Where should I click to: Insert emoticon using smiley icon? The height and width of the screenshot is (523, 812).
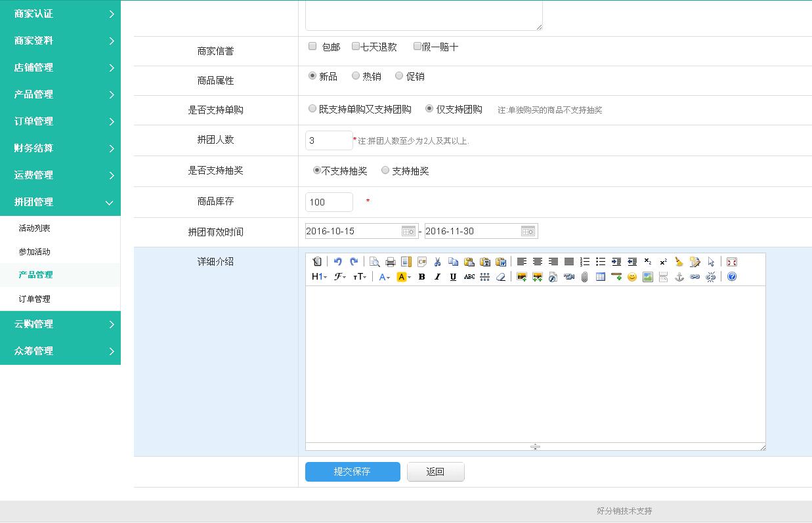click(631, 277)
